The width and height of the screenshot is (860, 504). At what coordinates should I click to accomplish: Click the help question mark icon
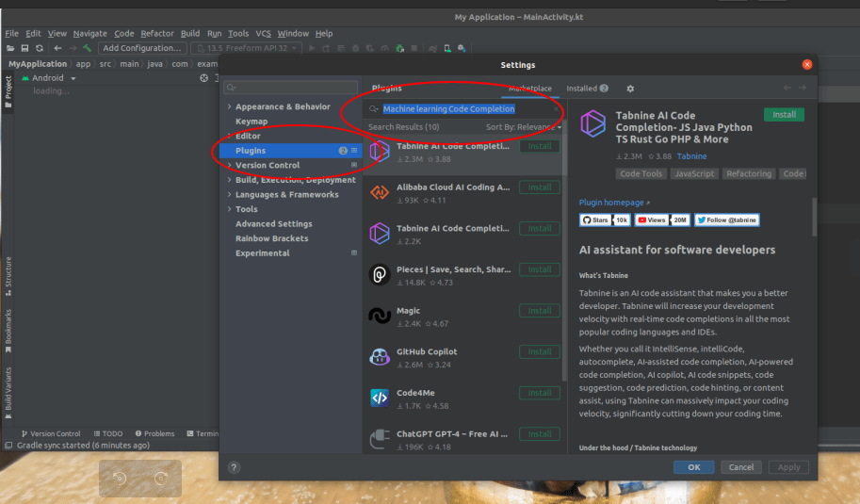click(x=234, y=467)
